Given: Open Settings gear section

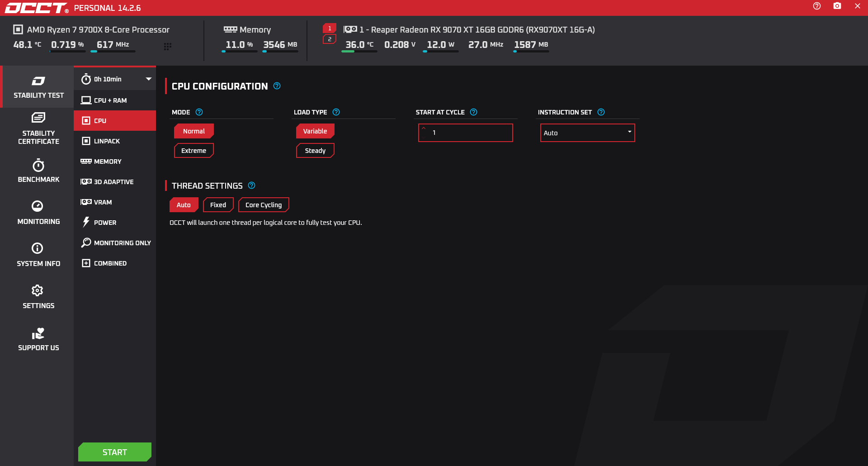Looking at the screenshot, I should click(x=38, y=297).
